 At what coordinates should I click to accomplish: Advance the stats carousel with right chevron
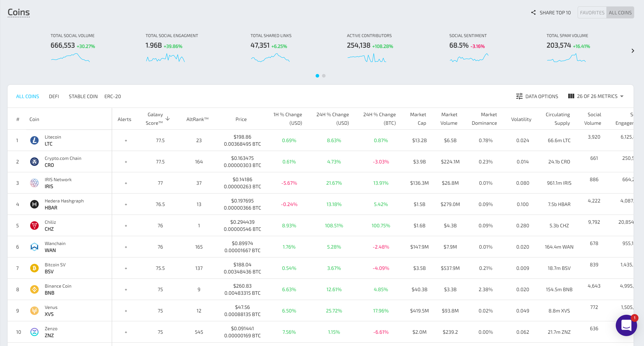coord(633,51)
